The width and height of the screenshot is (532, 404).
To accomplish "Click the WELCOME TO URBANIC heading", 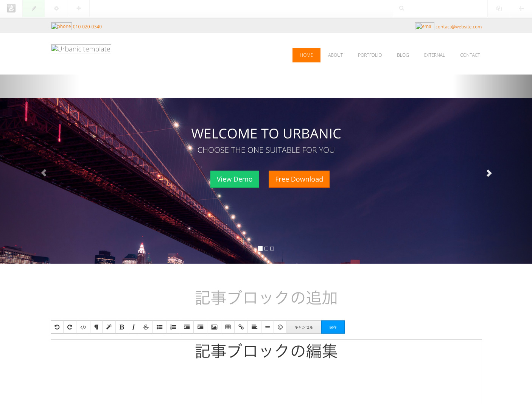I will pos(266,134).
